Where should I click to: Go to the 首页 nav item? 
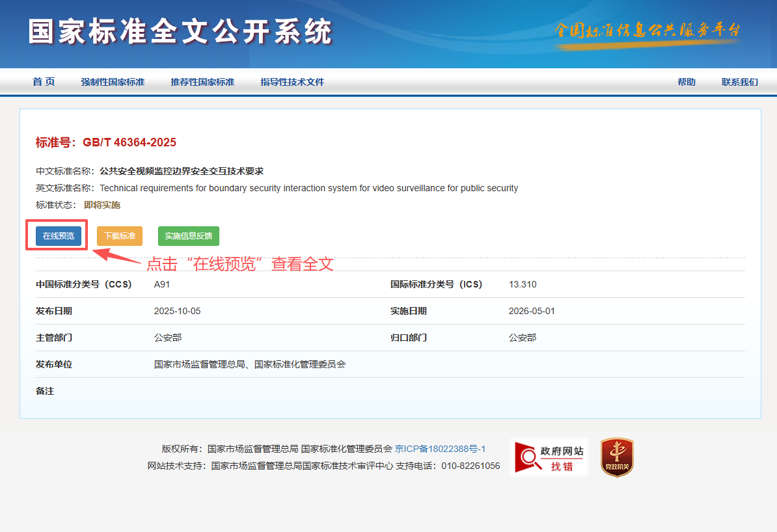44,82
